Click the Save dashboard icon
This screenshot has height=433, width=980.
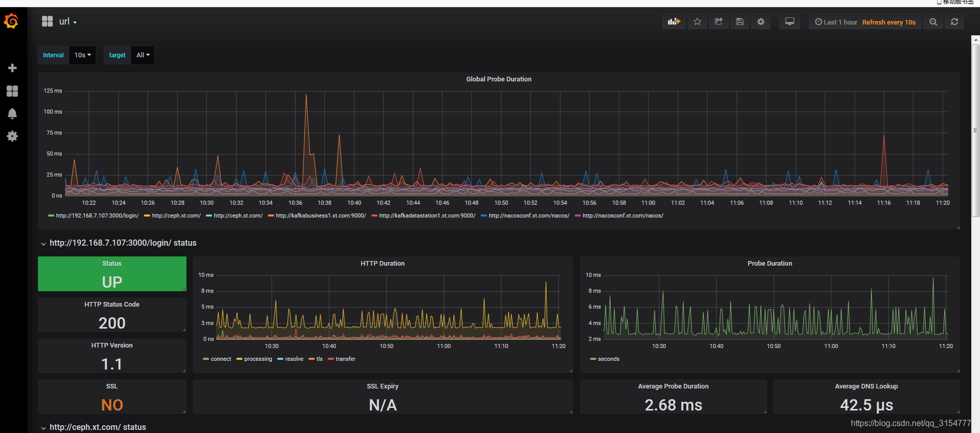pyautogui.click(x=740, y=21)
